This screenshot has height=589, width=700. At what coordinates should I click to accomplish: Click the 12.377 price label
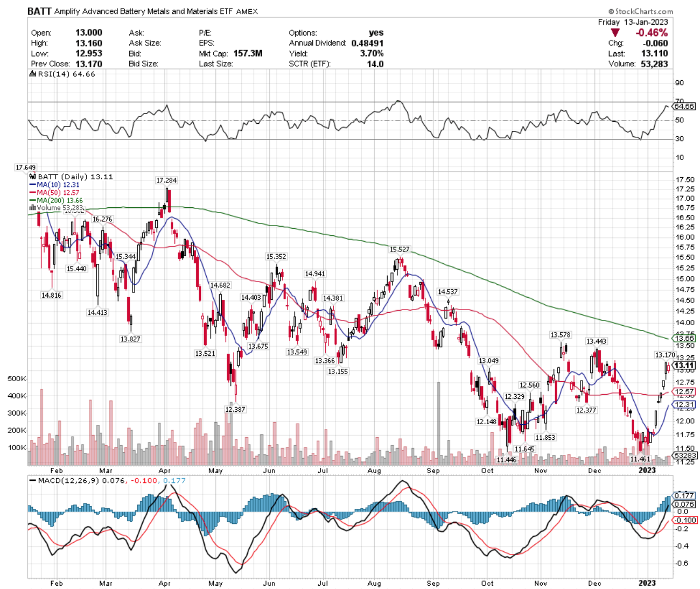(586, 410)
